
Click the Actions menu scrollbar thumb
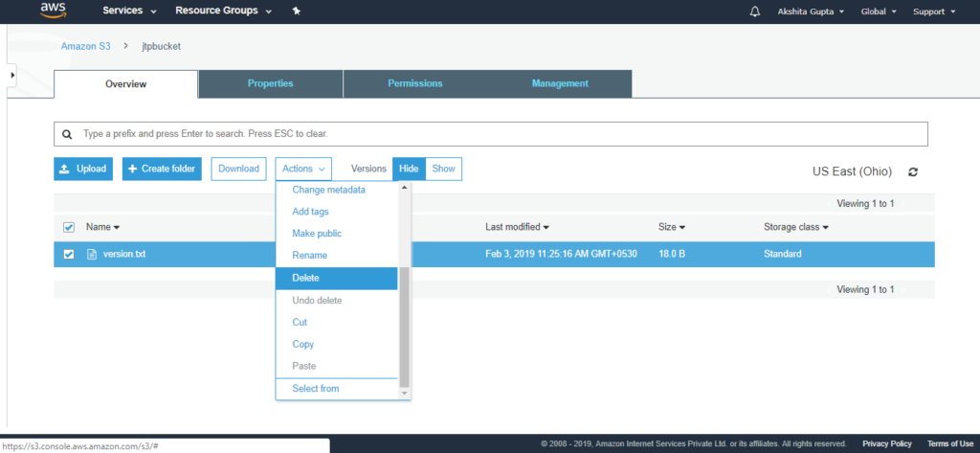404,327
